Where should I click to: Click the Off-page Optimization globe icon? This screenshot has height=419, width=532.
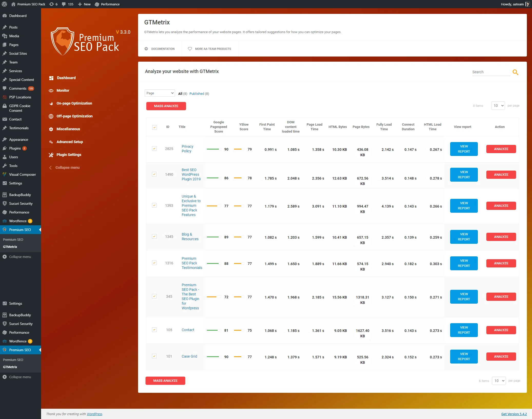[51, 116]
